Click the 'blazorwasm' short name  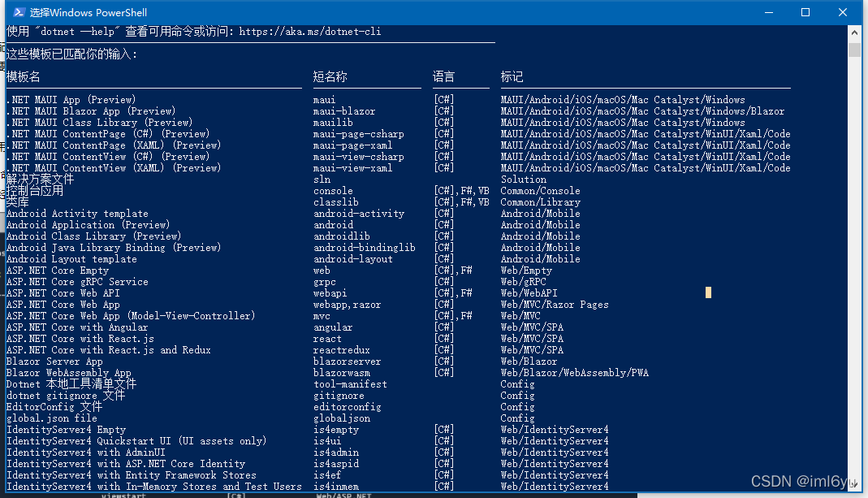(x=342, y=373)
